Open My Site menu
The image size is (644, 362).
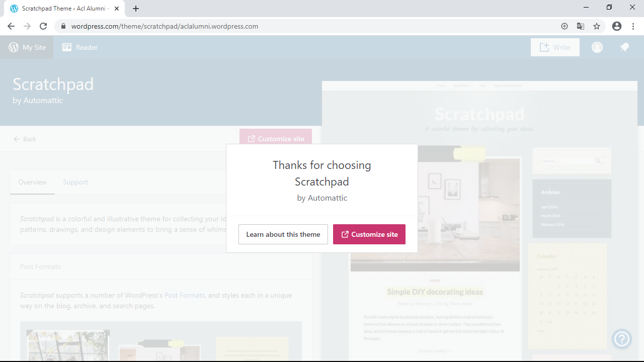pyautogui.click(x=27, y=47)
